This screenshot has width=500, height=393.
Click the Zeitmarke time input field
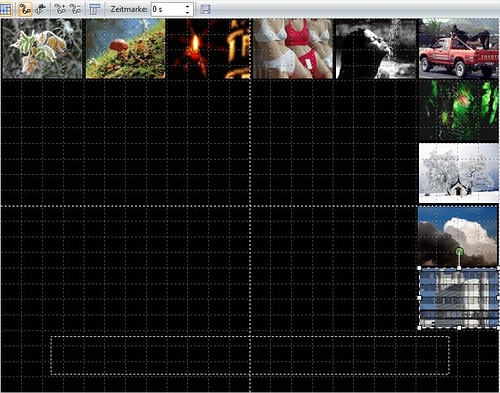tap(167, 9)
